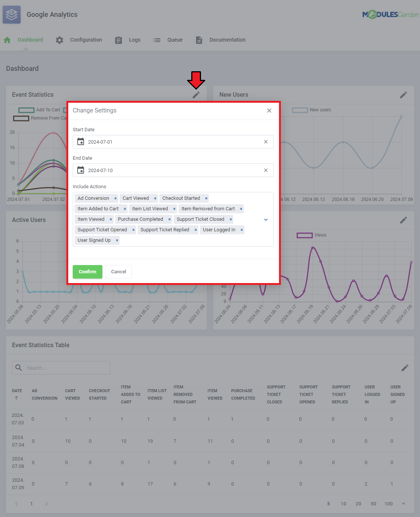This screenshot has height=517, width=420.
Task: Click the Documentation file icon
Action: [x=199, y=40]
